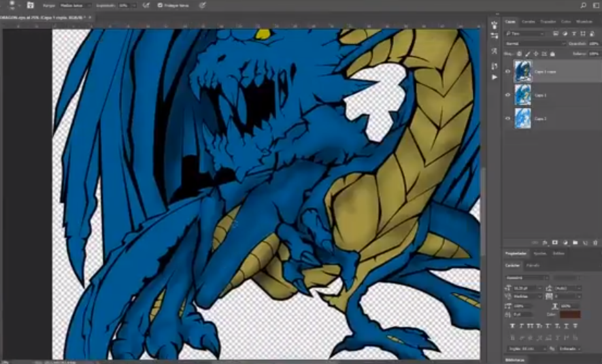
Task: Open the Exposición slider arrow
Action: [x=134, y=5]
